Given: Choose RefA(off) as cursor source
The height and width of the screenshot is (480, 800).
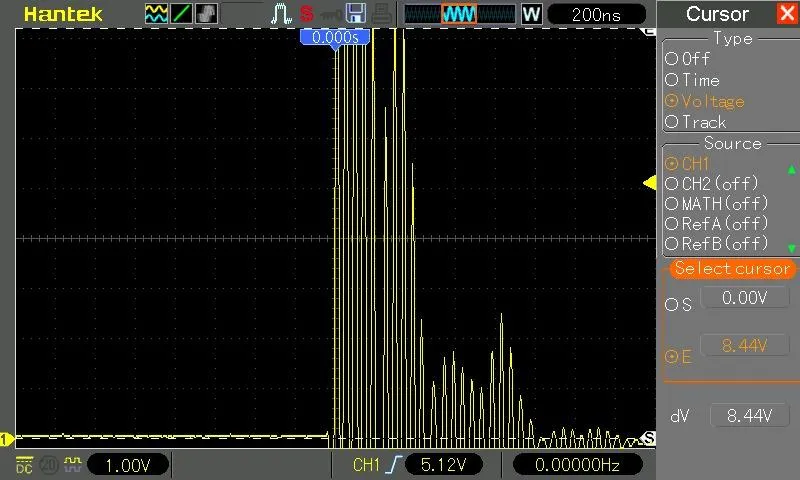Looking at the screenshot, I should coord(716,224).
